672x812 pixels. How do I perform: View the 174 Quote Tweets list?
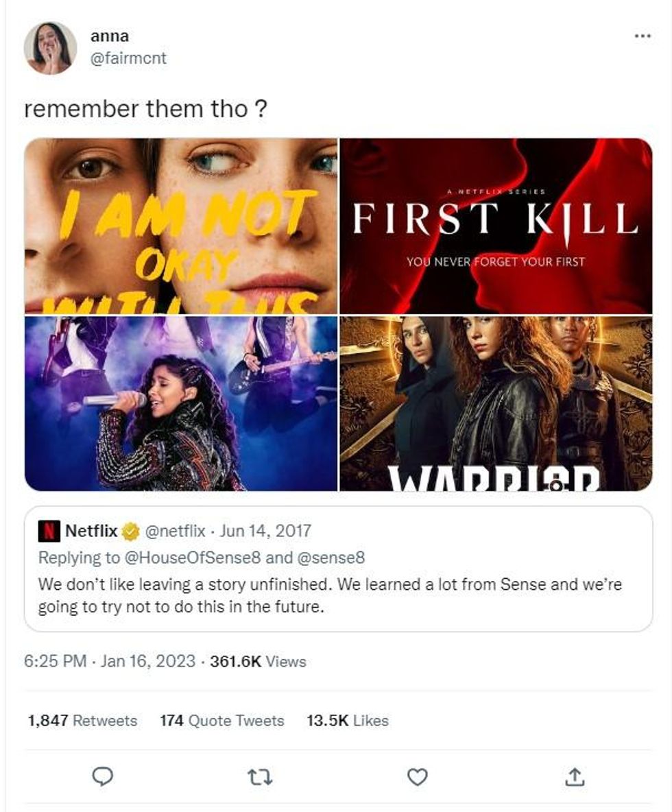(222, 720)
